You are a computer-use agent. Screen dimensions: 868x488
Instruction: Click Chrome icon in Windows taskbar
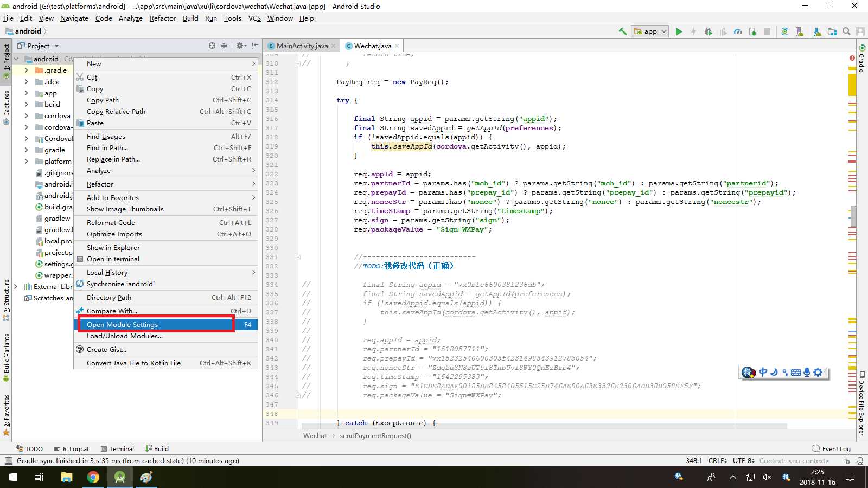click(93, 477)
